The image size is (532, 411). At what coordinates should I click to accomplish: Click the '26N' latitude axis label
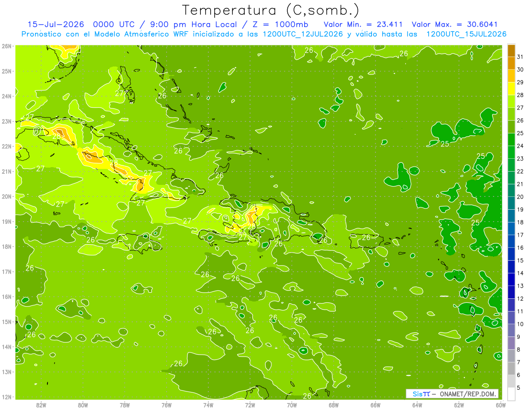(7, 46)
